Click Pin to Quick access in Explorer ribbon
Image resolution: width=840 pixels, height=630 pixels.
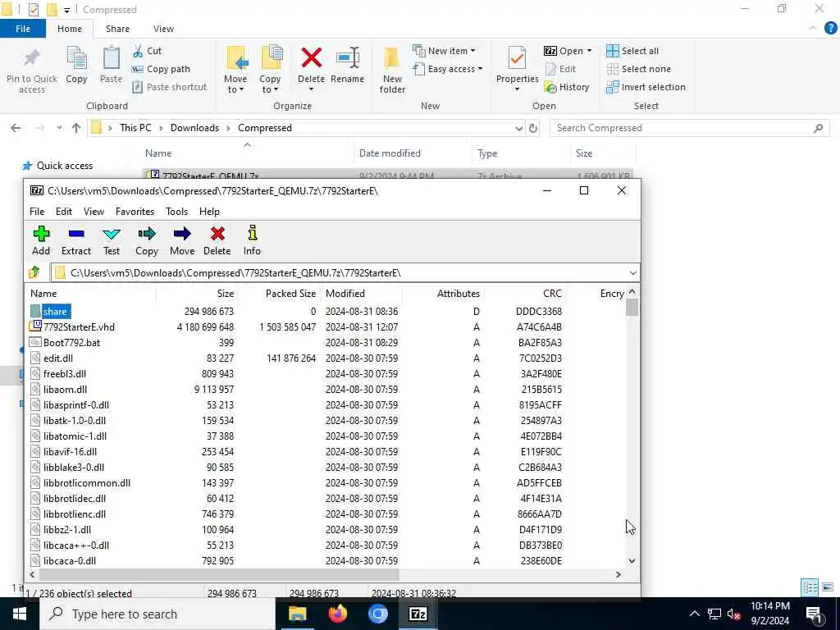(32, 71)
